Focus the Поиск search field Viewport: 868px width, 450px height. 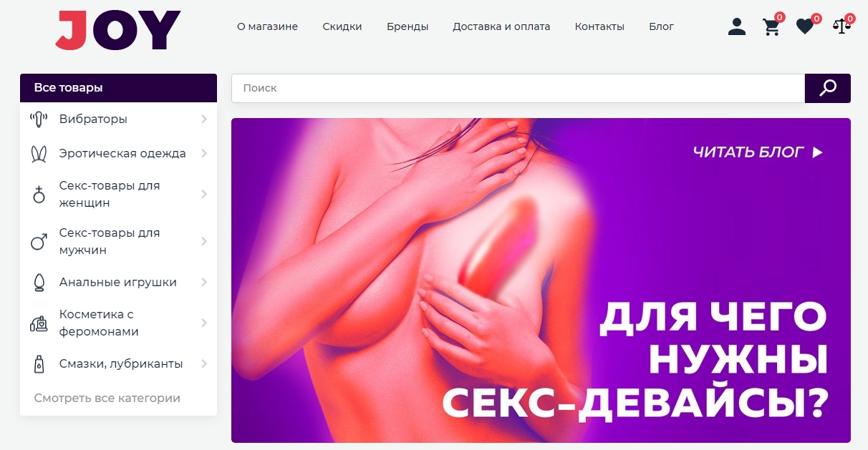click(x=518, y=88)
